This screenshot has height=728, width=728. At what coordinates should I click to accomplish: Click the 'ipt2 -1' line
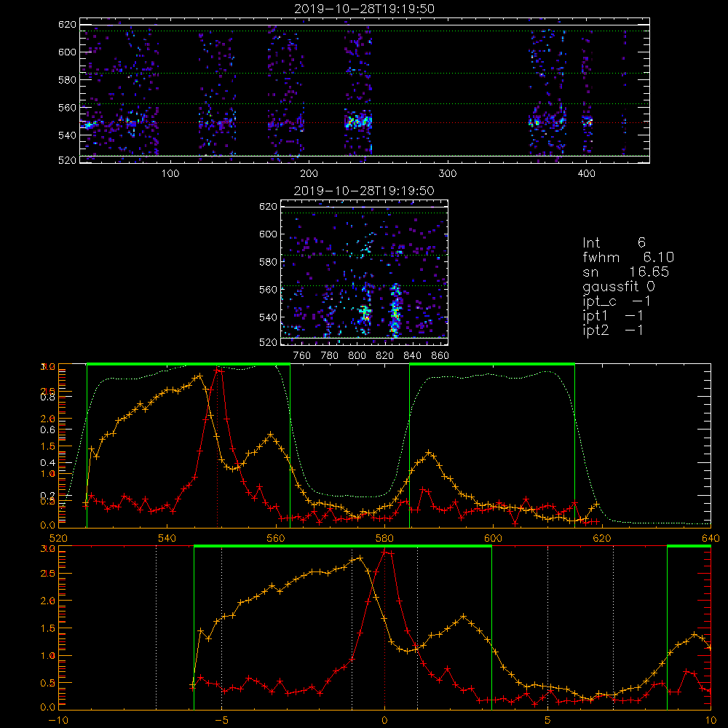tap(613, 330)
